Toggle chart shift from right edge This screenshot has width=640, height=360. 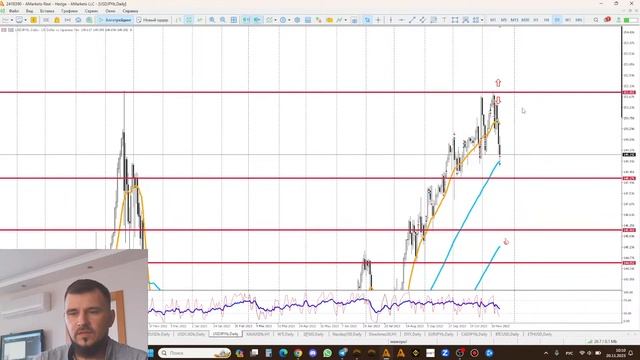257,20
